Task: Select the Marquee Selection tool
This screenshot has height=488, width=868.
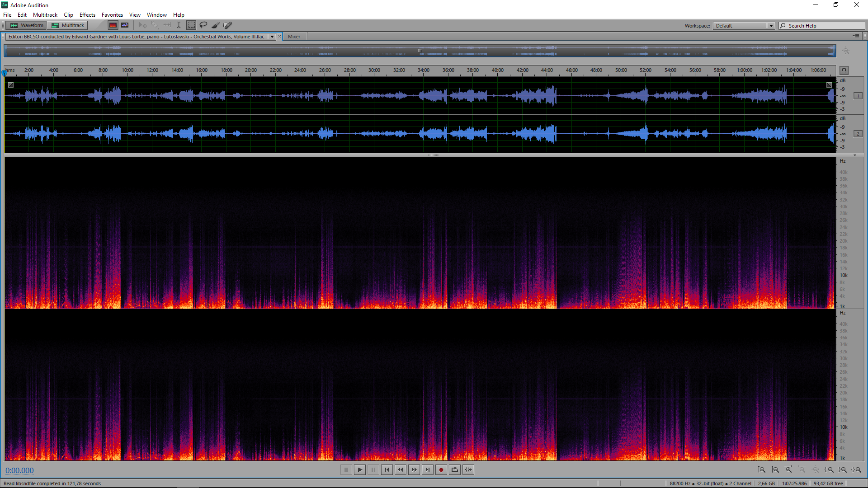Action: [191, 25]
